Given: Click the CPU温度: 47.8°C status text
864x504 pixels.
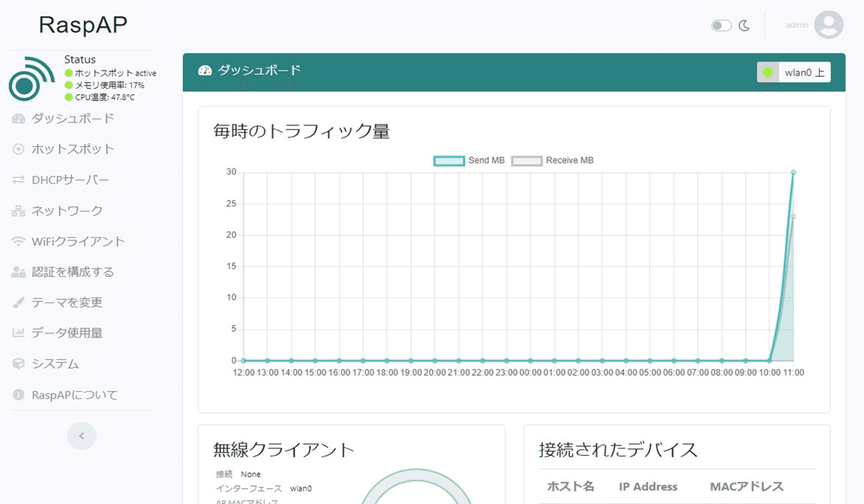Looking at the screenshot, I should point(104,97).
